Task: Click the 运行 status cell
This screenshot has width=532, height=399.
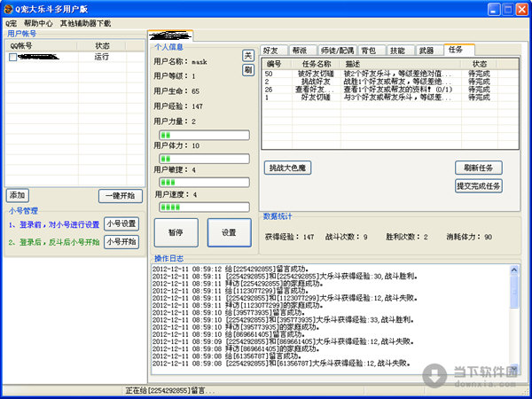Action: (102, 57)
